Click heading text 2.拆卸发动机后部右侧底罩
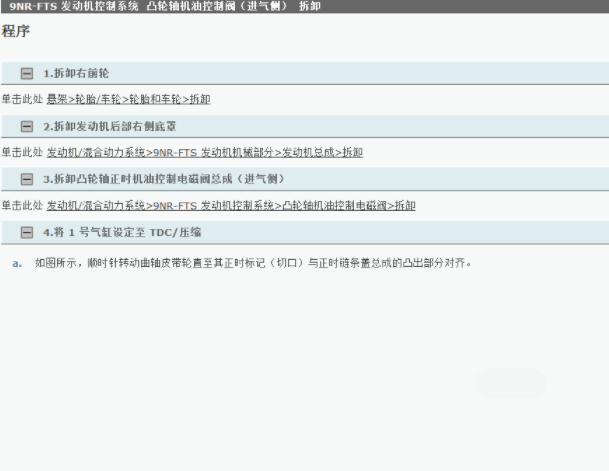 click(x=110, y=126)
